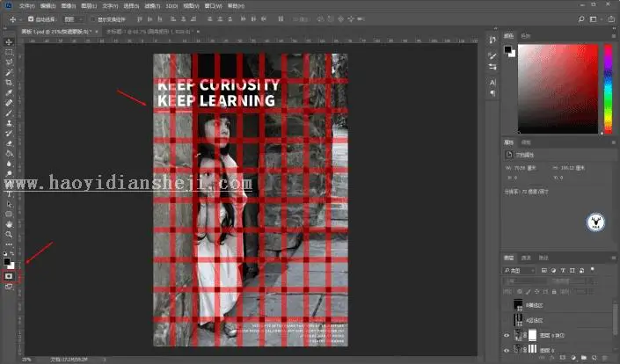The width and height of the screenshot is (620, 364).
Task: Show the B通道区 layer visibility box
Action: [x=507, y=305]
